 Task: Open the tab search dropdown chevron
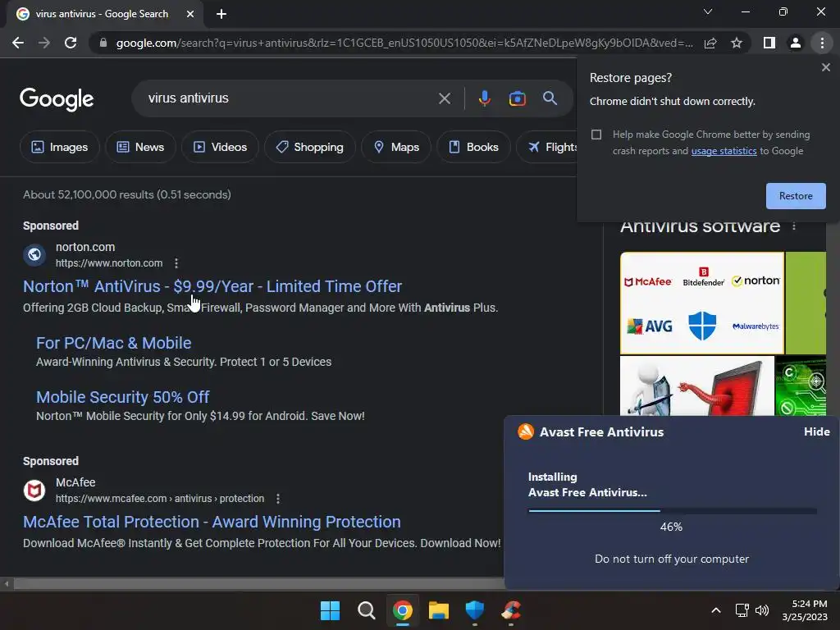[708, 11]
